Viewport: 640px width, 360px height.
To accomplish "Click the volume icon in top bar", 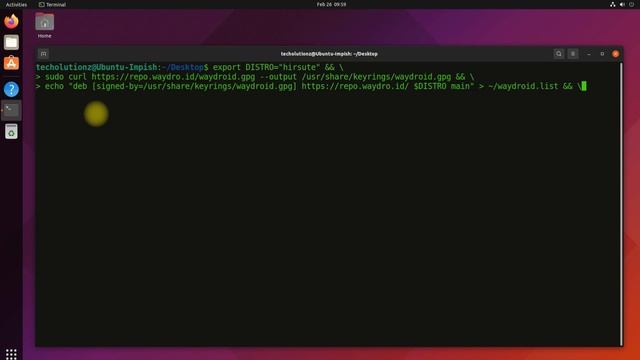I will tap(622, 4).
